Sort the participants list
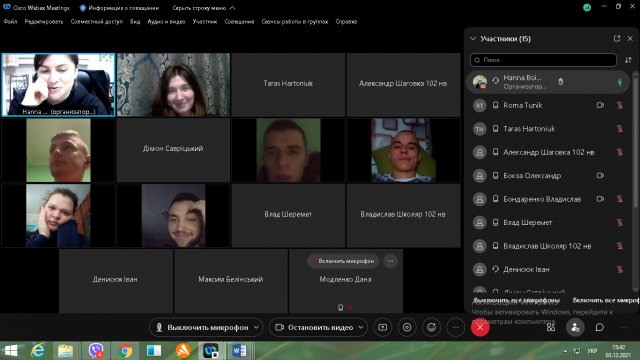640x360 pixels. pos(628,60)
